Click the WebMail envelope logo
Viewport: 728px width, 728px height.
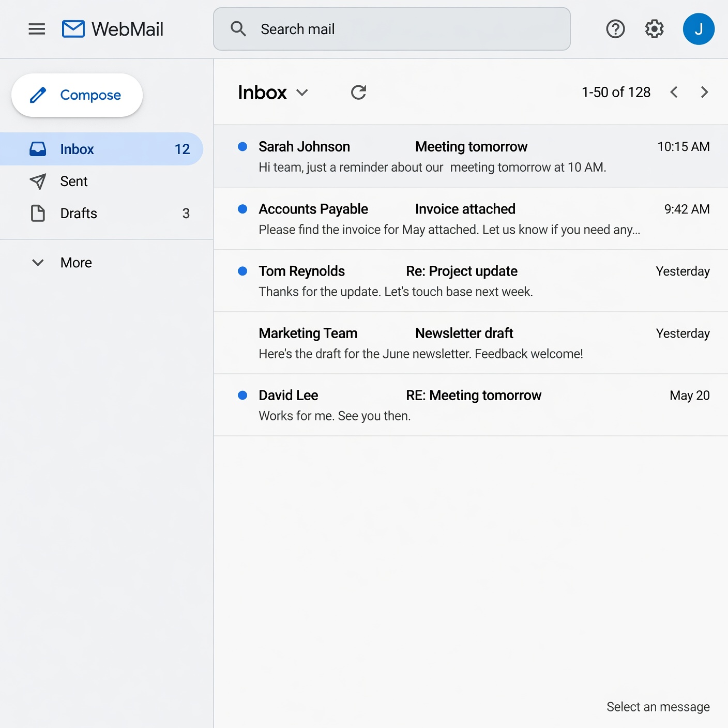click(73, 29)
